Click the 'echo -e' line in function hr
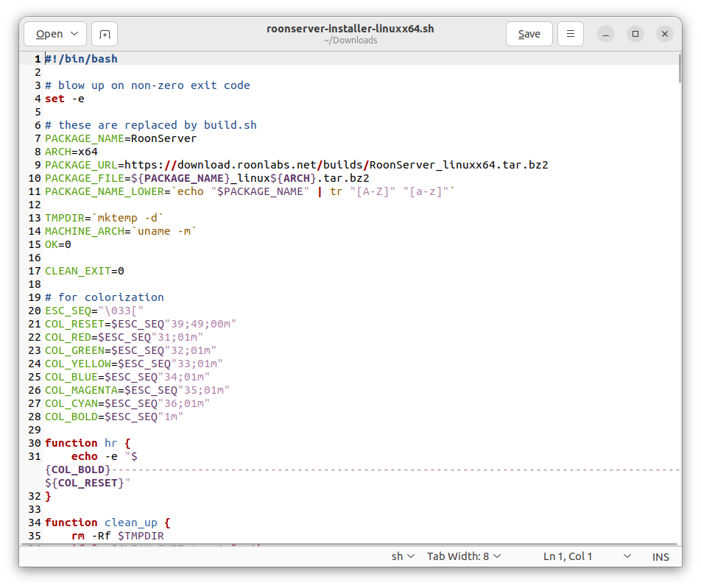 tap(104, 456)
